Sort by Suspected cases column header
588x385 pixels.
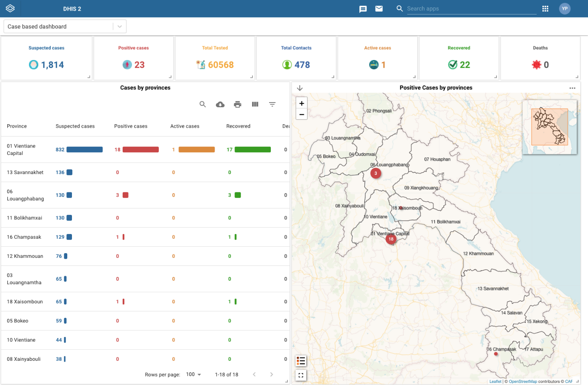(x=75, y=126)
